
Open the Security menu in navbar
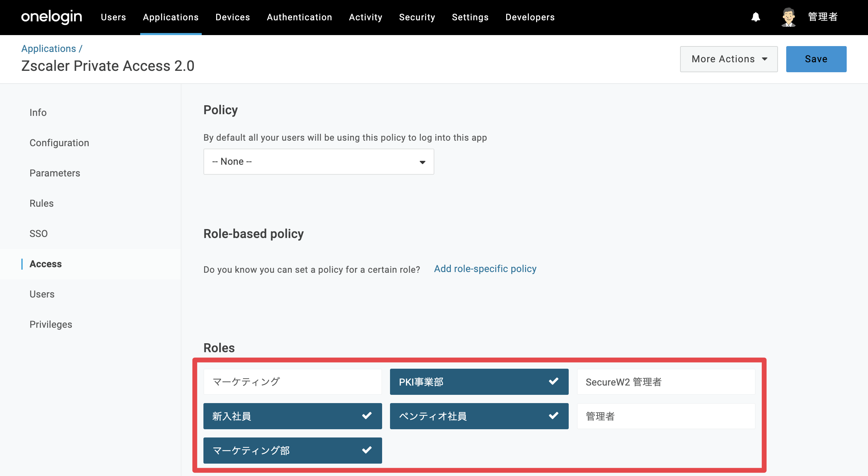(x=417, y=17)
